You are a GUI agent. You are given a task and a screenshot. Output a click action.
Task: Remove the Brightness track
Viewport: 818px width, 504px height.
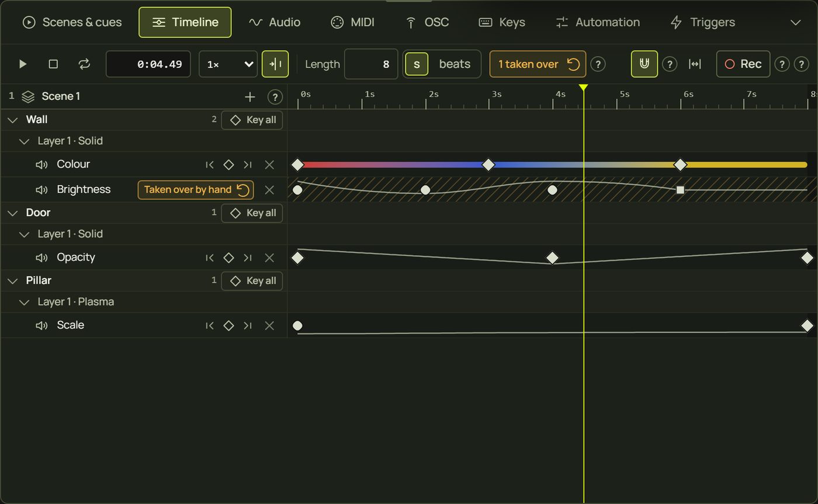click(269, 190)
